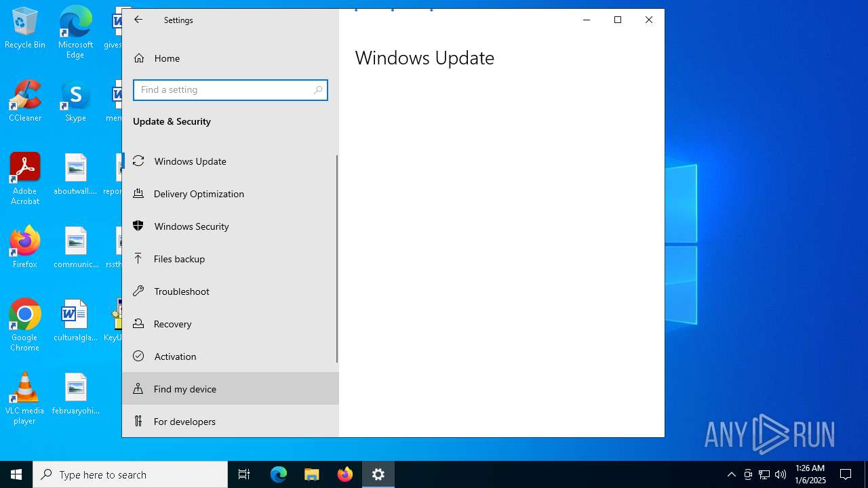Show hidden system tray icons

731,474
